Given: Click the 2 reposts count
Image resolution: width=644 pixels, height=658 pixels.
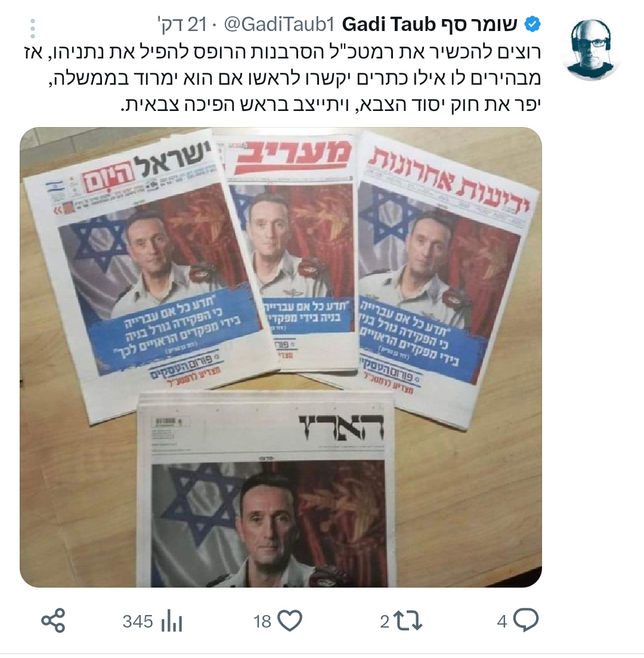Looking at the screenshot, I should (385, 622).
